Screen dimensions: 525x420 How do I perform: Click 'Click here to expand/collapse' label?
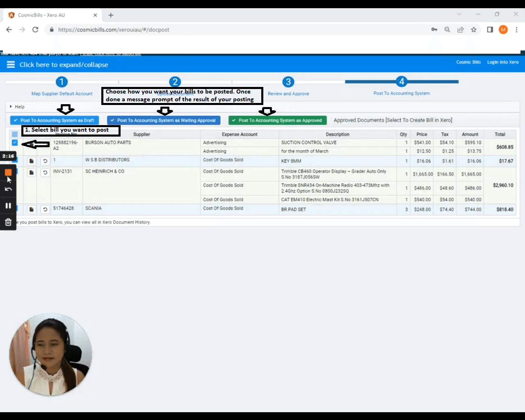[64, 65]
